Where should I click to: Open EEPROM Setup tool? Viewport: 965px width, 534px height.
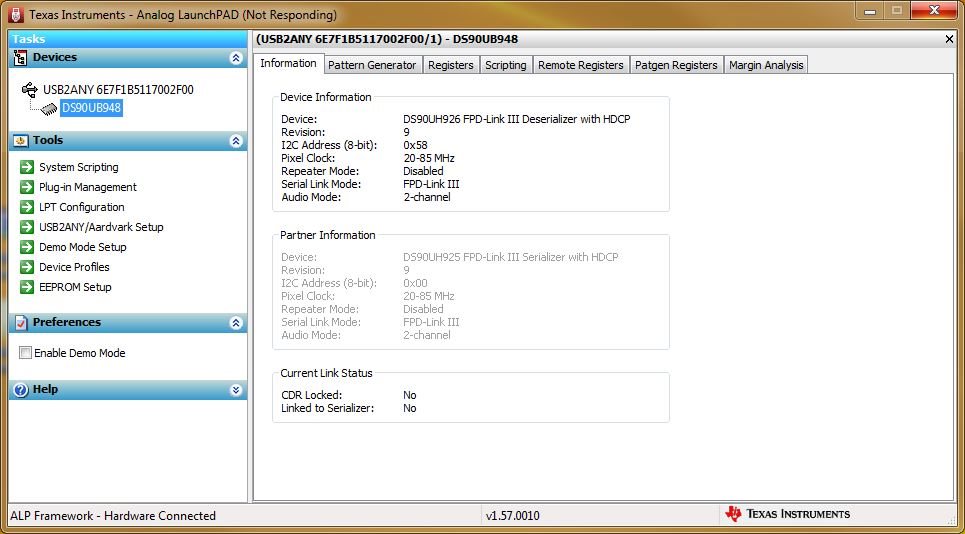pyautogui.click(x=75, y=287)
